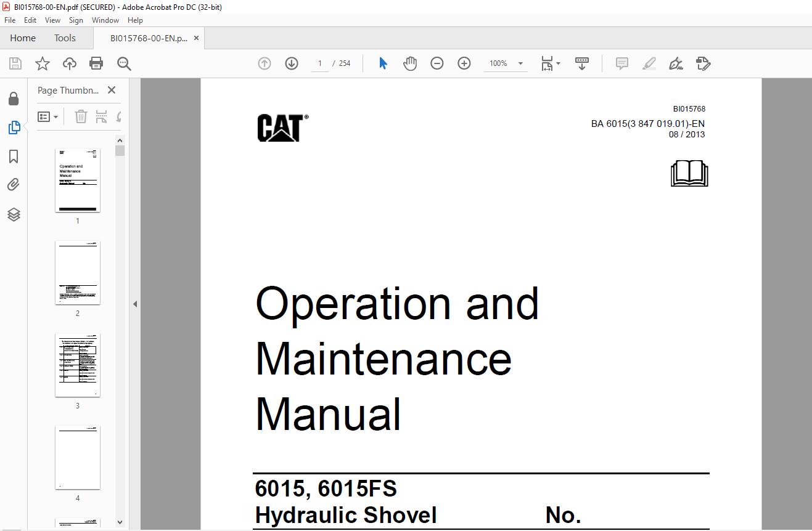Click the cloud upload icon
Screen dimensions: 812x531
[x=70, y=63]
